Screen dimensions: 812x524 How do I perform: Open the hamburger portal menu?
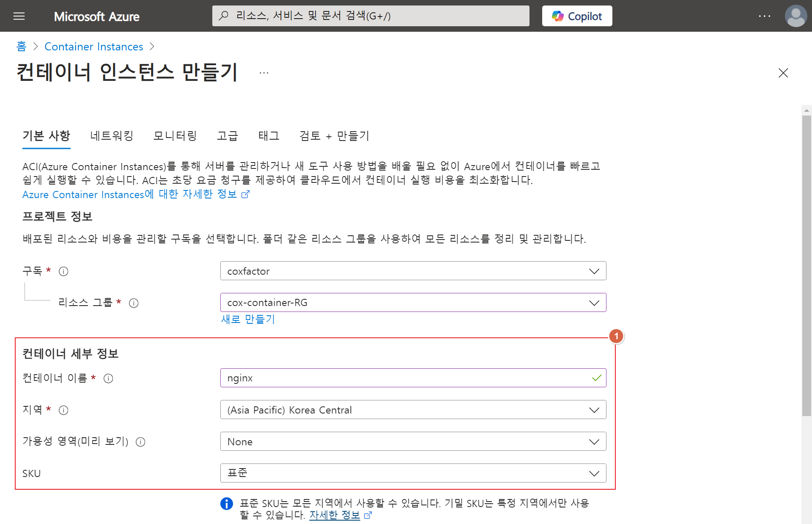point(19,16)
